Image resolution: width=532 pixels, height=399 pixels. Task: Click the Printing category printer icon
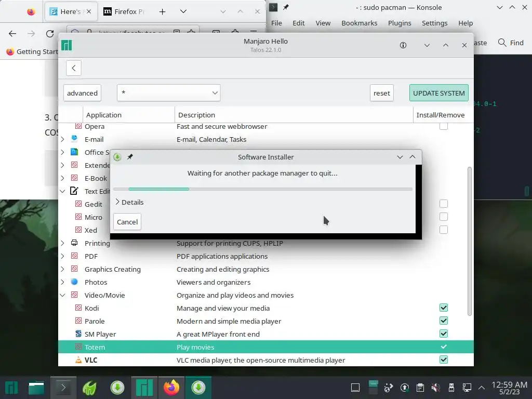(x=74, y=243)
